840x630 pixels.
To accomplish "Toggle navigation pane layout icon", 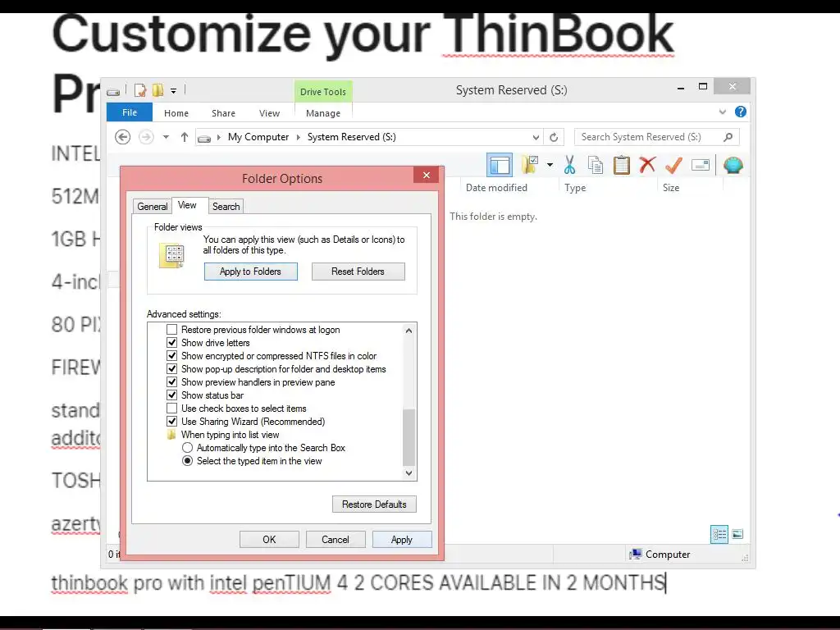I will click(x=500, y=165).
